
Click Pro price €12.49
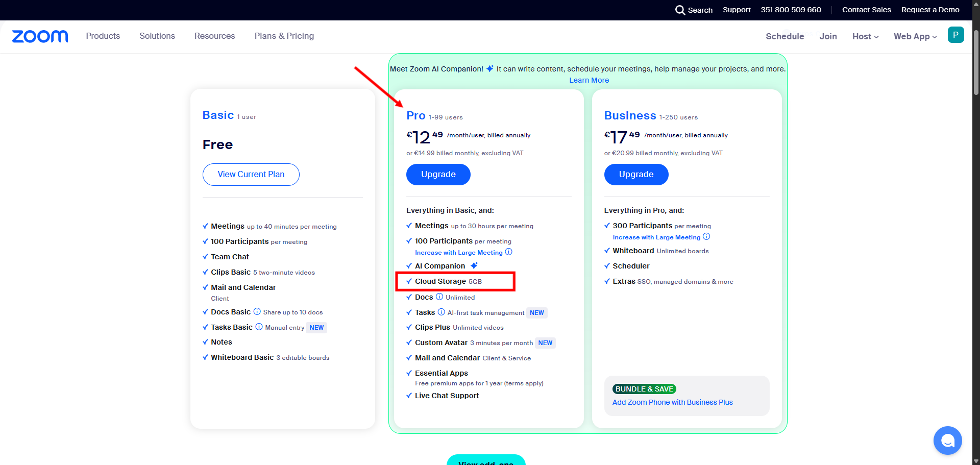click(425, 137)
